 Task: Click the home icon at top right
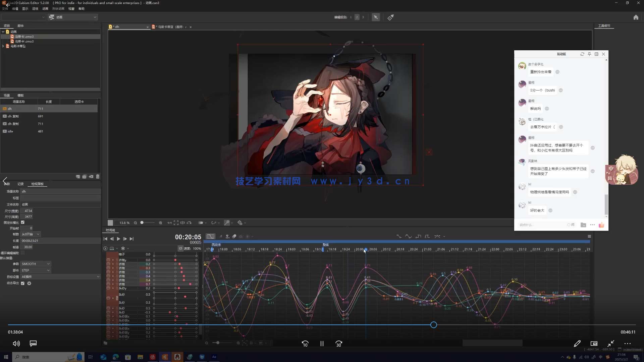[x=636, y=17]
